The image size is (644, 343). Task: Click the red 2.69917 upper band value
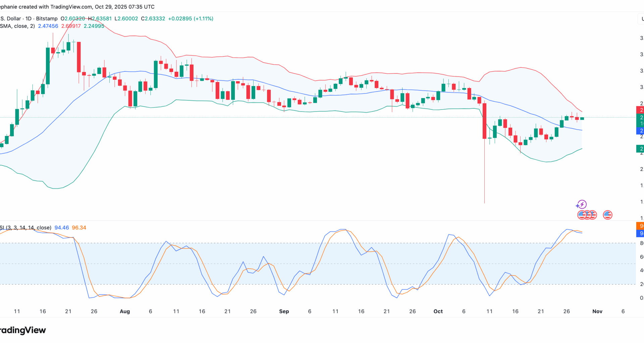pos(71,26)
